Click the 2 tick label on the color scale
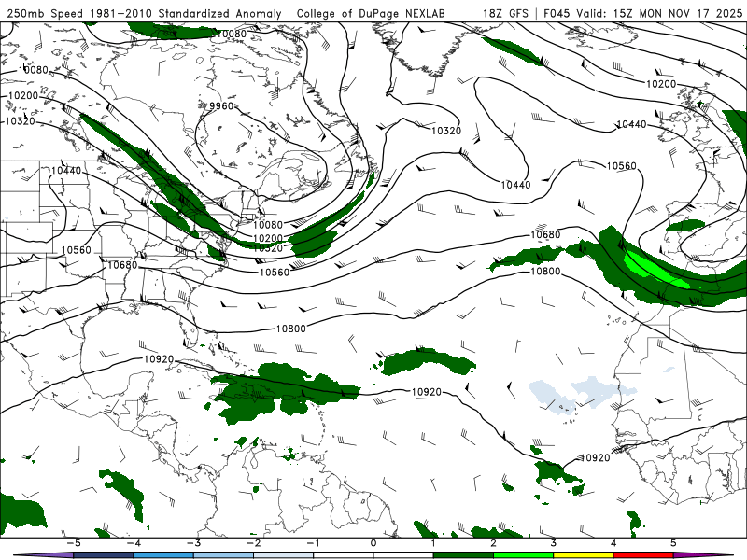The image size is (747, 560). pyautogui.click(x=494, y=543)
